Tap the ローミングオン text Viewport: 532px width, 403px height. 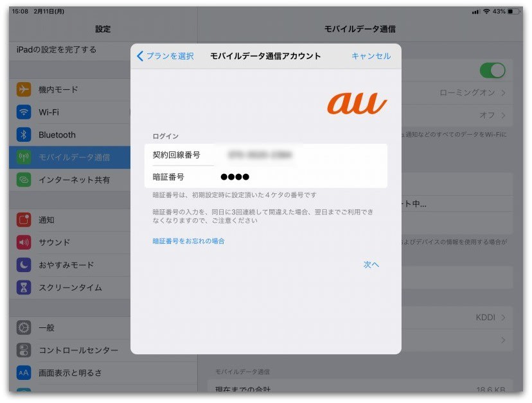[x=467, y=92]
